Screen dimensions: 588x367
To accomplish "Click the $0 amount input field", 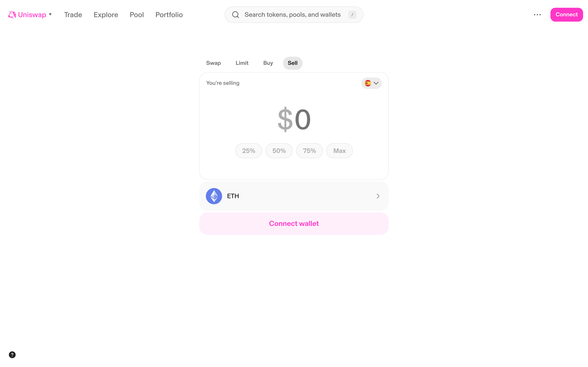I will 294,119.
